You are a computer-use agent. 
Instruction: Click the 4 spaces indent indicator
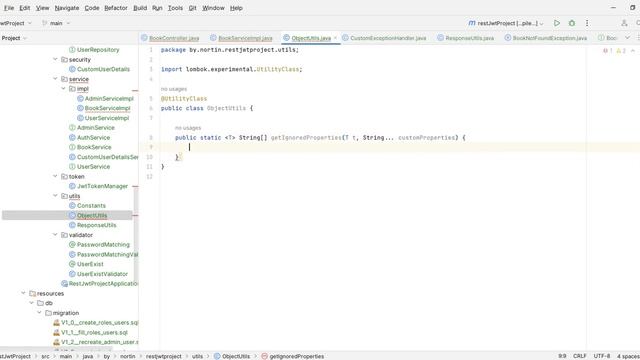[628, 356]
